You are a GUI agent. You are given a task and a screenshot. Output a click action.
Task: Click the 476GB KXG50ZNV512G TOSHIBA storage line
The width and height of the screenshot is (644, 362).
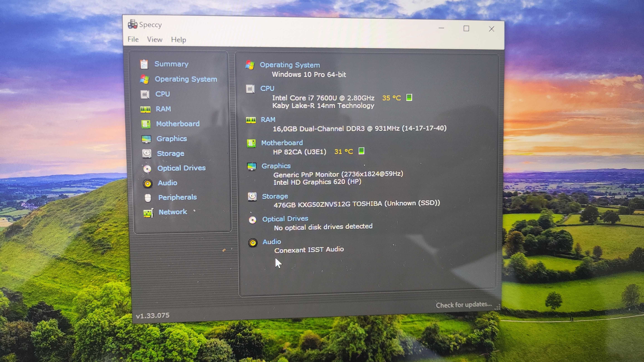(x=357, y=204)
